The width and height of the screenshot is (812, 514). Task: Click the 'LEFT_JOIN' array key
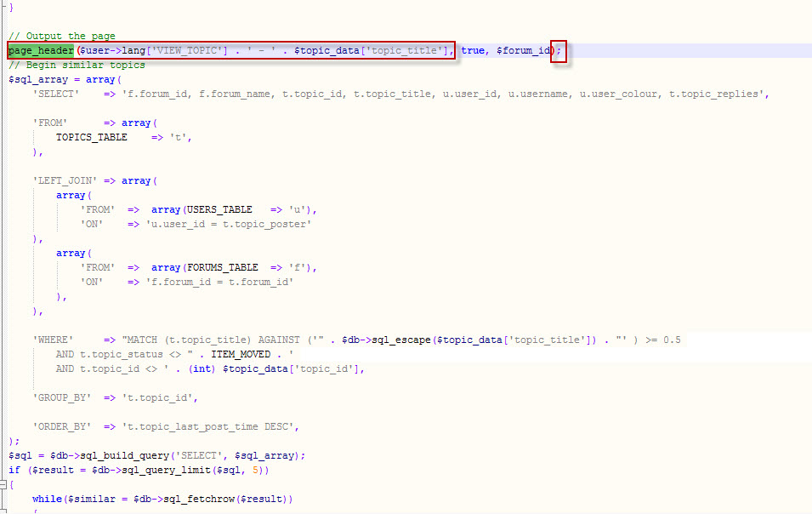[65, 180]
